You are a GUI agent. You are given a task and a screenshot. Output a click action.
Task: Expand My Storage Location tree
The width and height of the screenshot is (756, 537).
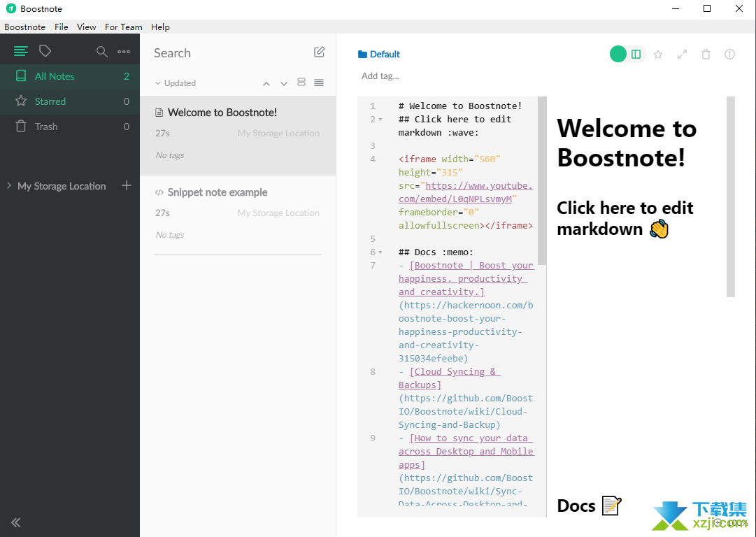click(x=8, y=185)
